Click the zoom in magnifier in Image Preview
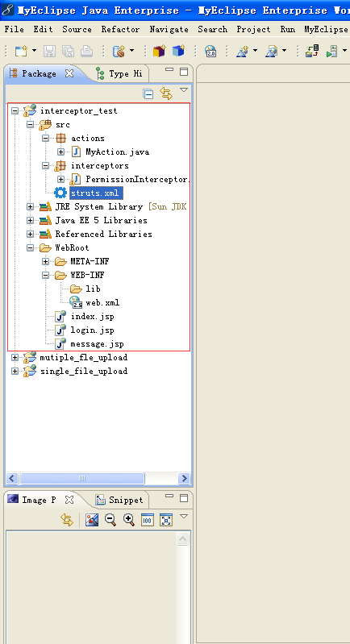The image size is (350, 644). tap(129, 520)
